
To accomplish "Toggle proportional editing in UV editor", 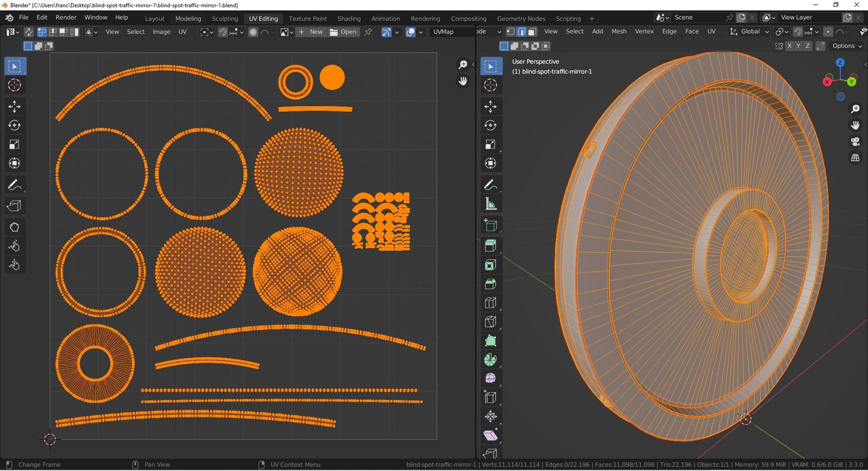I will [253, 32].
